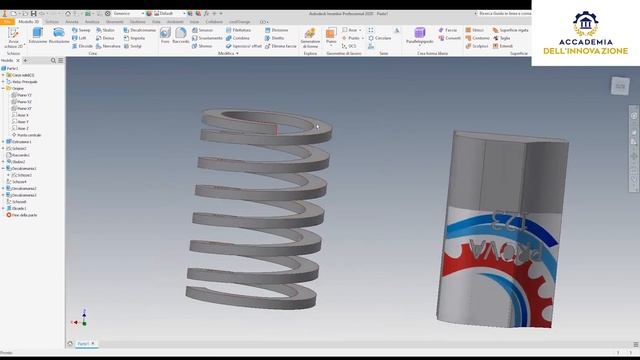Image resolution: width=640 pixels, height=360 pixels.
Task: Collapse the Origine folder in browser
Action: click(x=3, y=88)
